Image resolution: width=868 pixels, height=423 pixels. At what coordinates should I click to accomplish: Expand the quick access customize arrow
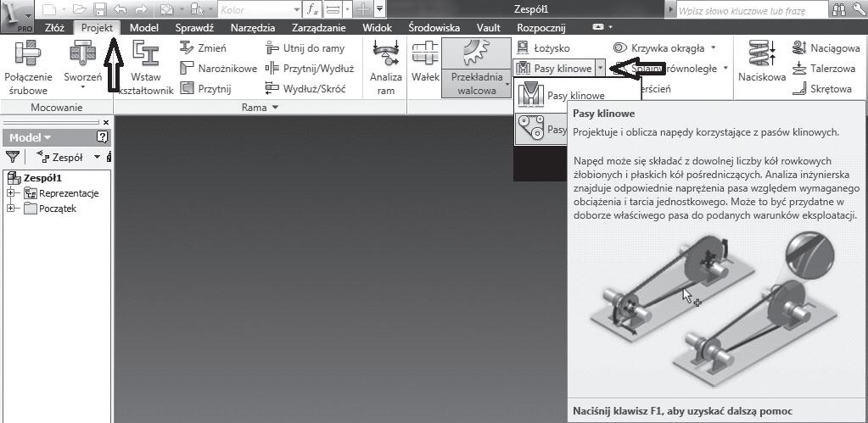379,10
